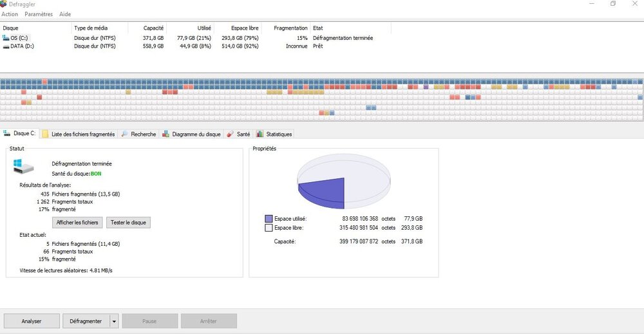Switch to Liste des fichiers fragmentés tab

pos(79,134)
